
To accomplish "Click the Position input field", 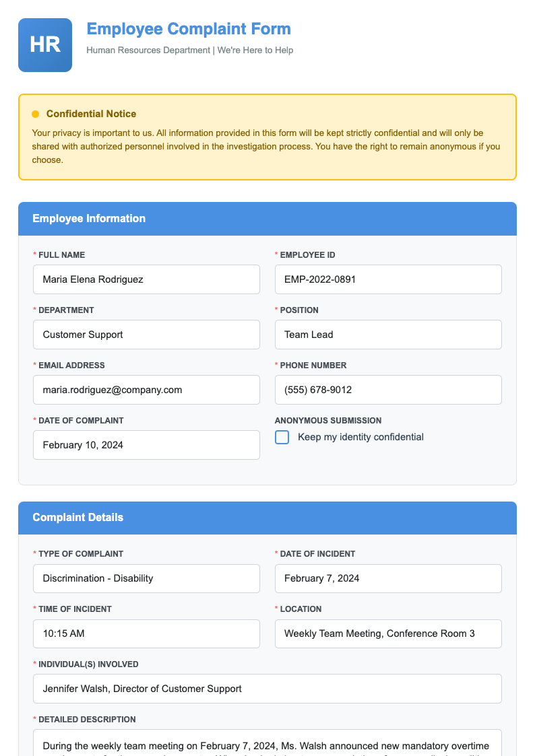I will 388,335.
